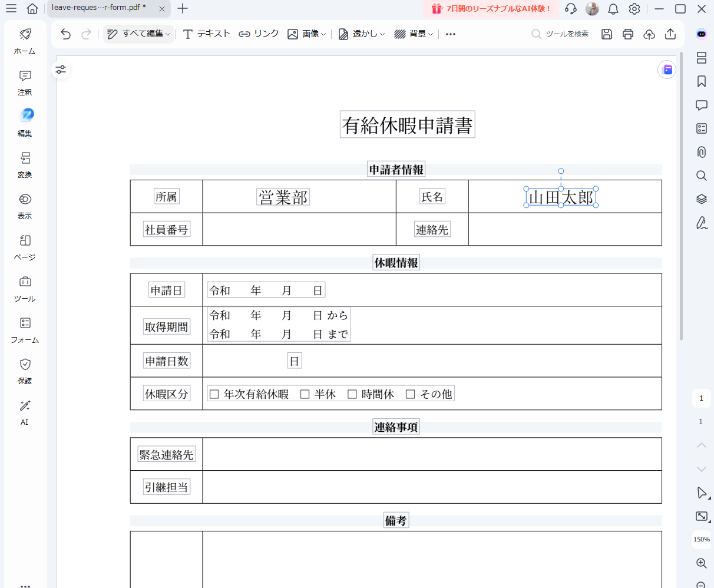Select the 有給休暇申請書 title text
714x588 pixels.
tap(408, 125)
